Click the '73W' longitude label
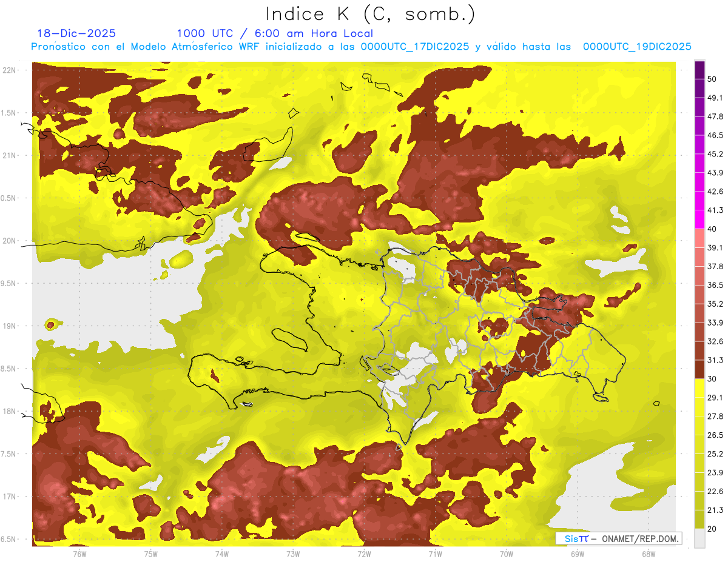This screenshot has height=562, width=728. (x=293, y=554)
